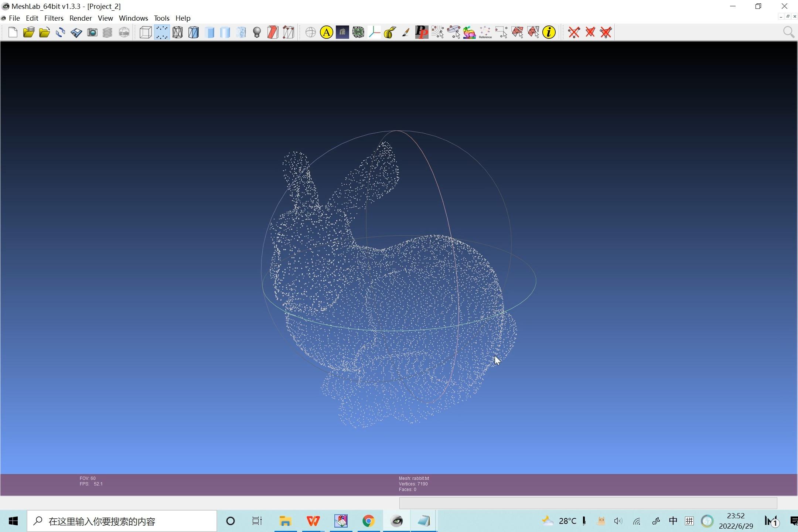Open the Quality Mapper tool
The width and height of the screenshot is (798, 532).
468,32
